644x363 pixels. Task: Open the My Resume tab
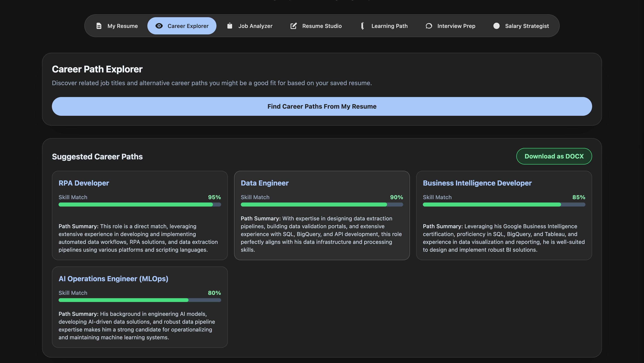[x=123, y=26]
